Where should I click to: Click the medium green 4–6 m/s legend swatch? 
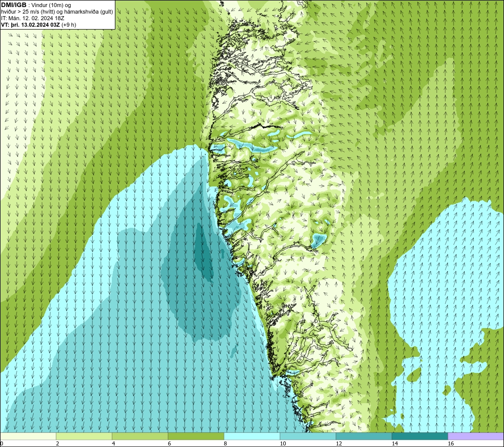140,436
